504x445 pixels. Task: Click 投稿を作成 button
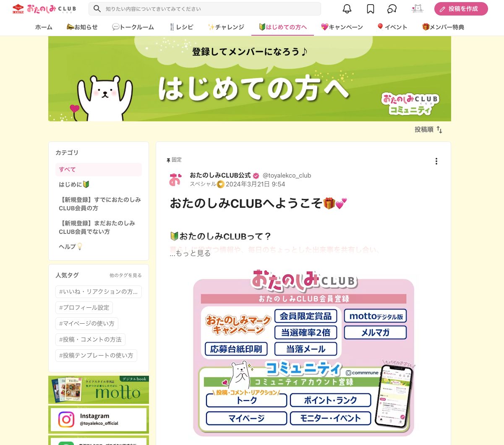pyautogui.click(x=461, y=9)
